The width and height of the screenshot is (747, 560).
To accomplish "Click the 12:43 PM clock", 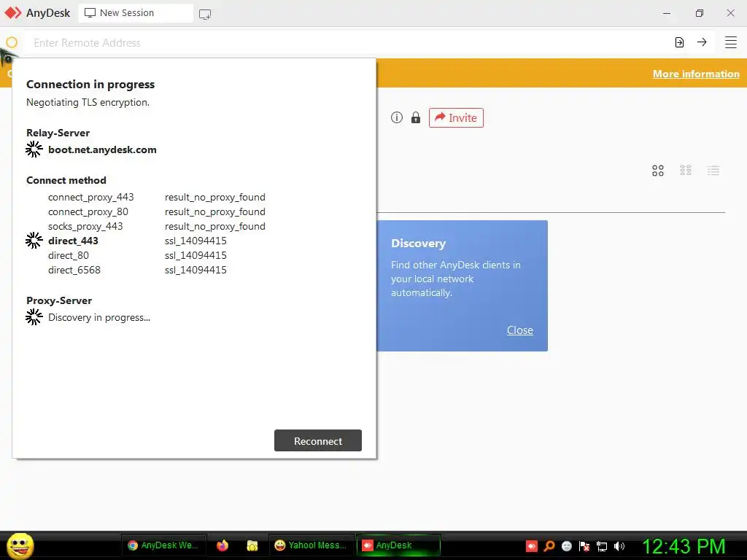I will (684, 545).
